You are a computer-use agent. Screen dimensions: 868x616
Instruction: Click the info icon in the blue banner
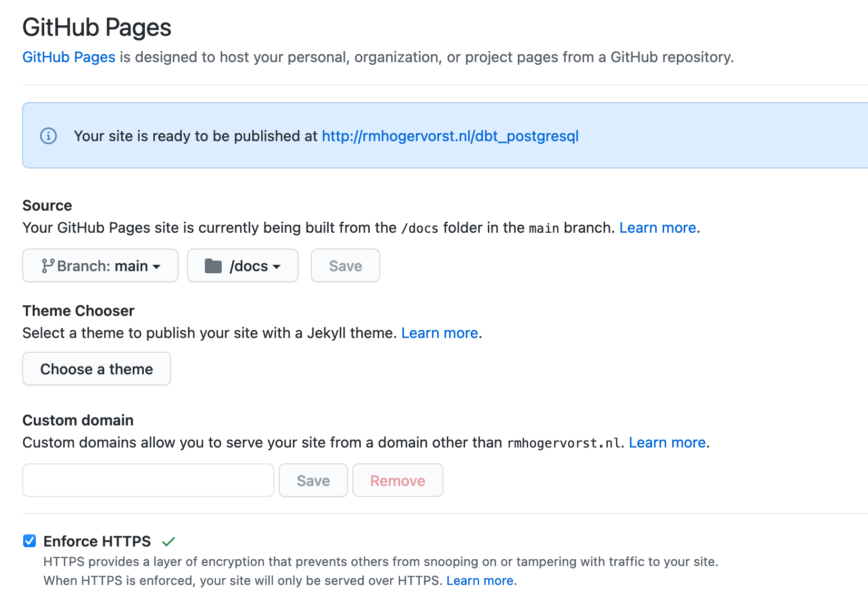click(x=48, y=136)
